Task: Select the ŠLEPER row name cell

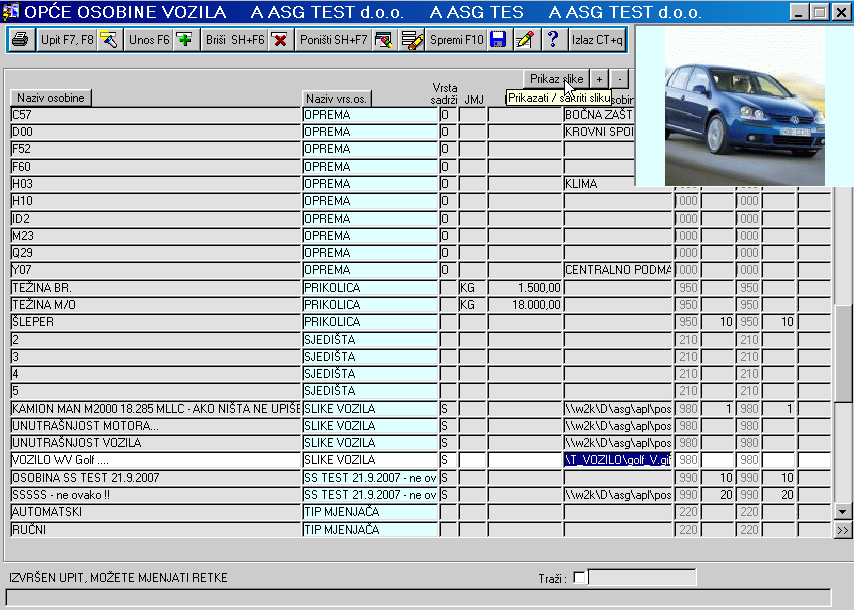Action: (156, 322)
